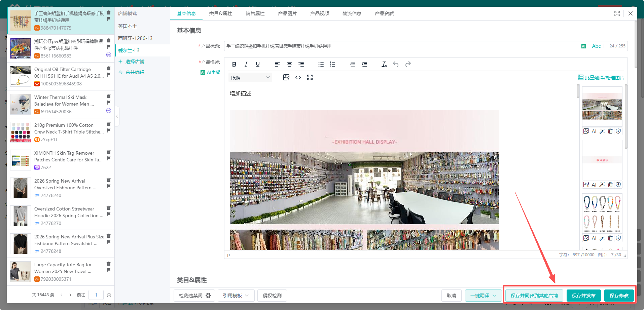The image size is (644, 310).
Task: Open the 段落 paragraph style dropdown
Action: [x=250, y=78]
